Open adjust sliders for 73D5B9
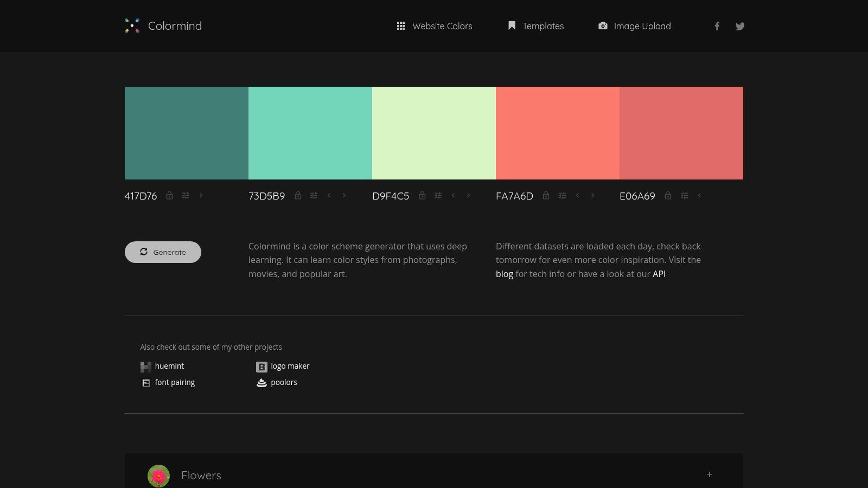 click(314, 195)
